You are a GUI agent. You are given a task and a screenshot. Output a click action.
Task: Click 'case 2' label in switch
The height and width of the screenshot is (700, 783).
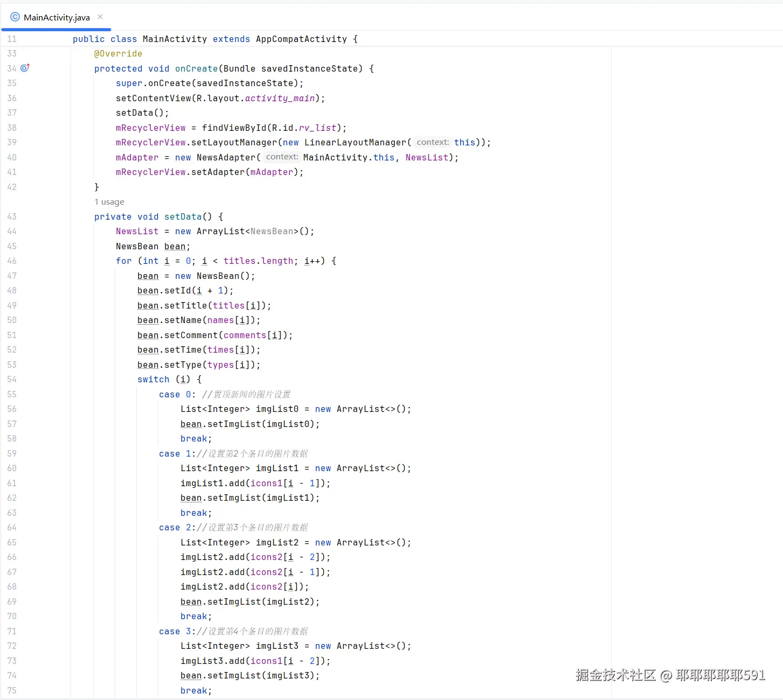tap(175, 527)
